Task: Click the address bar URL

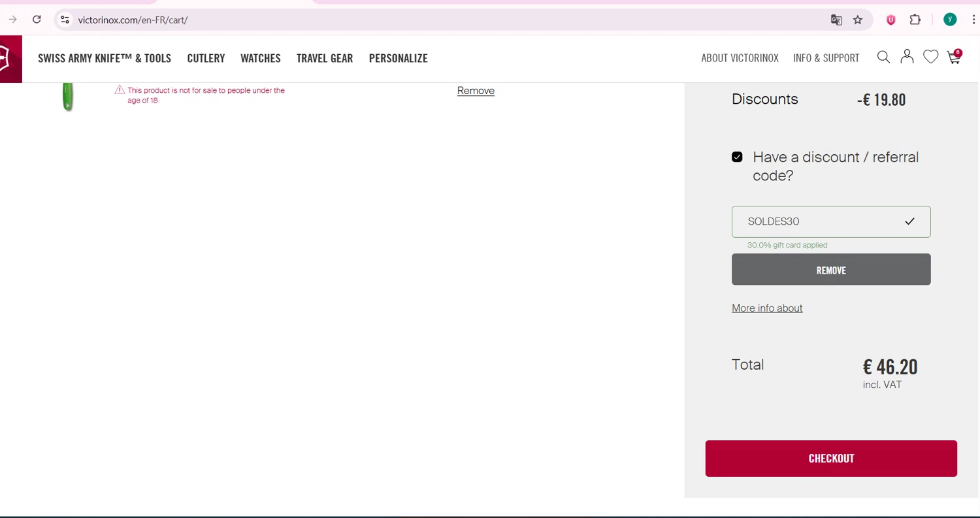Action: pyautogui.click(x=133, y=20)
